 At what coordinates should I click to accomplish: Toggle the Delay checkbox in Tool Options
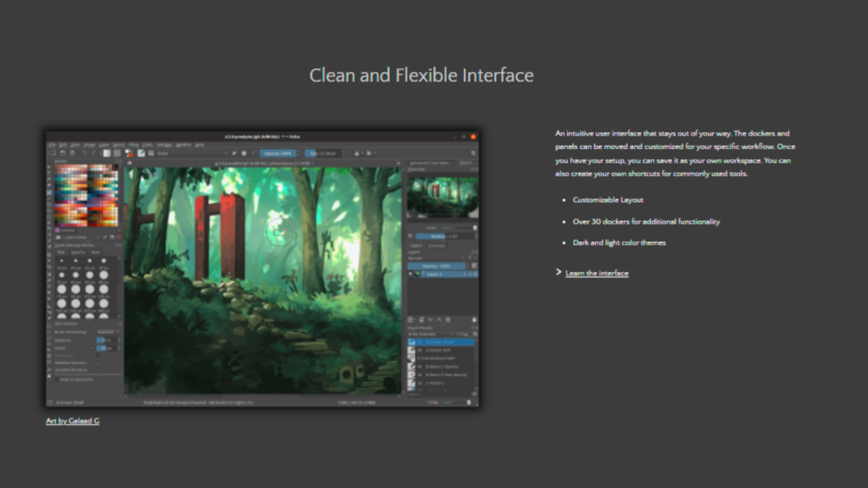click(93, 348)
